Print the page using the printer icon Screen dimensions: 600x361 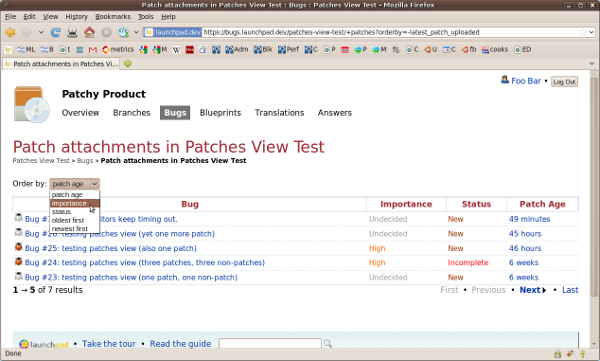tap(72, 33)
